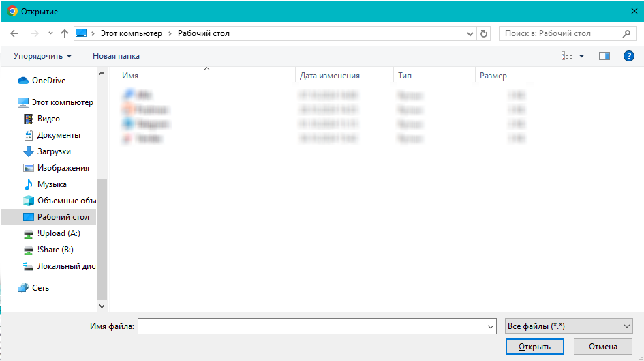
Task: Expand the 'Имя файла' dropdown arrow
Action: tap(491, 326)
